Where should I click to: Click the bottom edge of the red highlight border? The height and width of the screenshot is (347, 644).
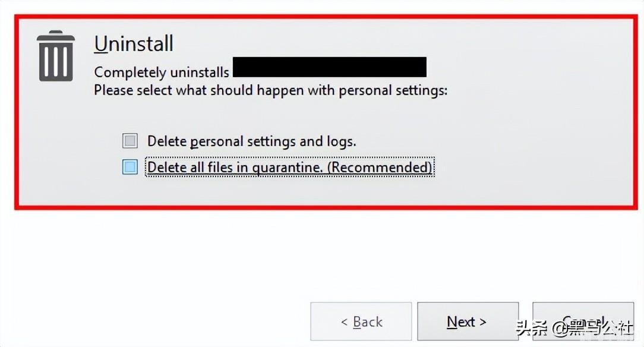(321, 207)
